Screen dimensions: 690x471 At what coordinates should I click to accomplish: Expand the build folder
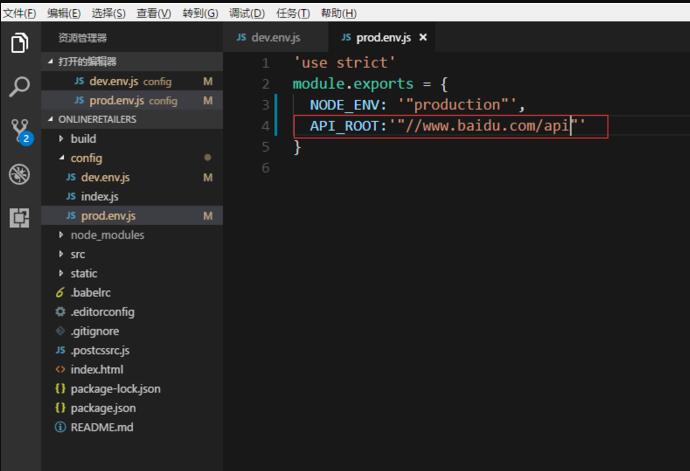tap(132, 139)
